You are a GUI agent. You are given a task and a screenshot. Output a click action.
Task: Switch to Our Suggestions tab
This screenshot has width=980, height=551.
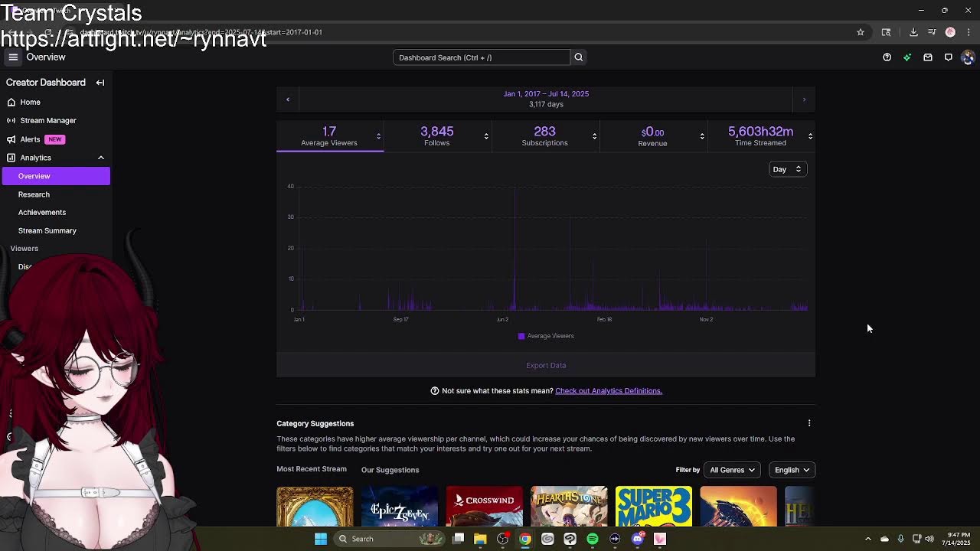point(390,470)
